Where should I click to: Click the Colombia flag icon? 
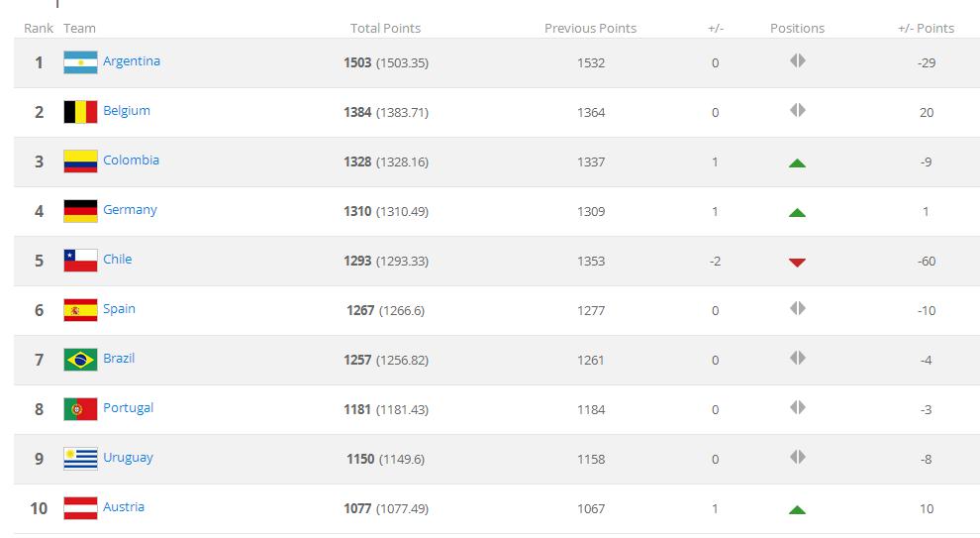click(x=80, y=161)
